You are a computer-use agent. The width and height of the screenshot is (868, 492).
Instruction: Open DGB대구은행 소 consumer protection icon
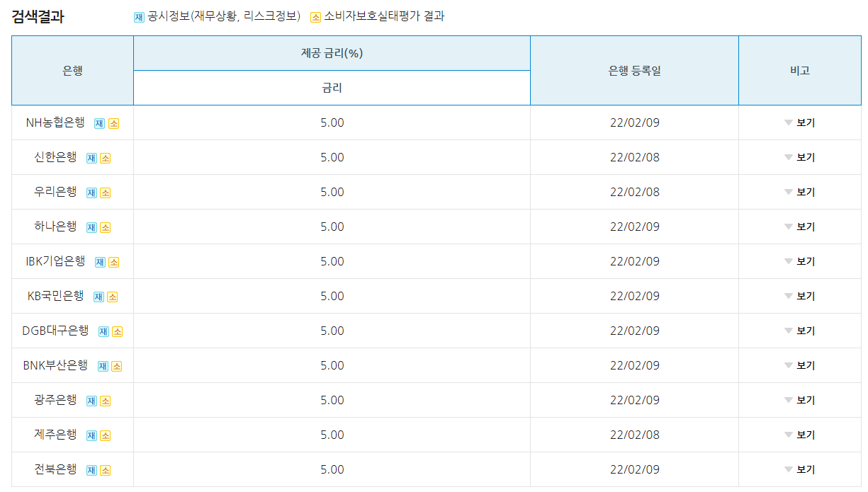point(117,331)
